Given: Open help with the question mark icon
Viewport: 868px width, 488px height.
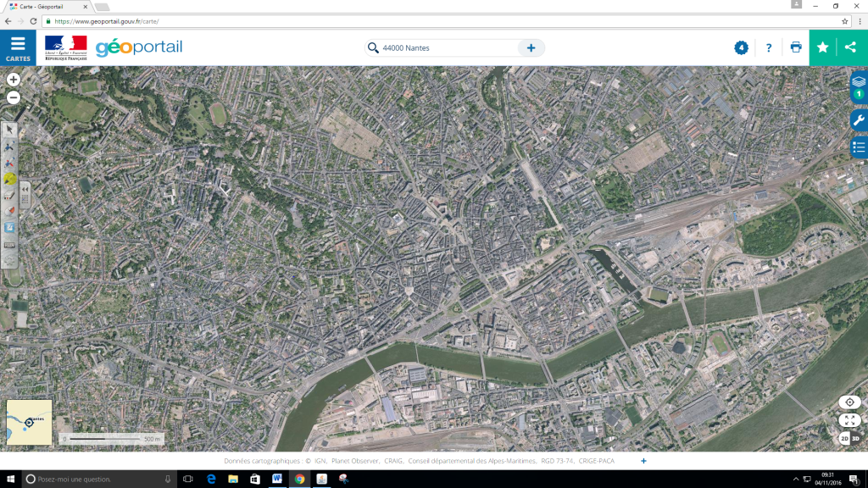Looking at the screenshot, I should pyautogui.click(x=769, y=47).
